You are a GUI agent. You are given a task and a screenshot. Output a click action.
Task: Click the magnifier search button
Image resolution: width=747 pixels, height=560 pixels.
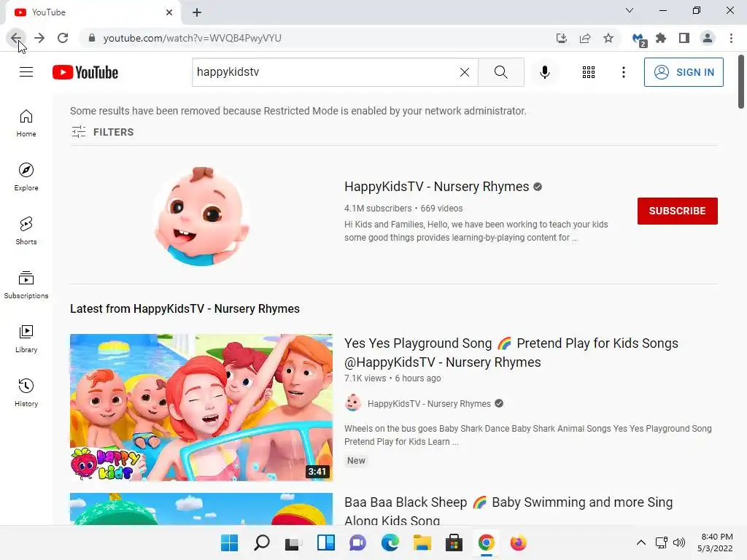pyautogui.click(x=500, y=72)
